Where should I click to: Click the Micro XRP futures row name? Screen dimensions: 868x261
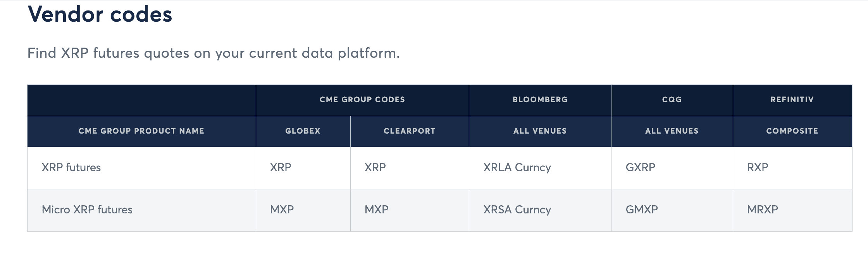(x=87, y=209)
